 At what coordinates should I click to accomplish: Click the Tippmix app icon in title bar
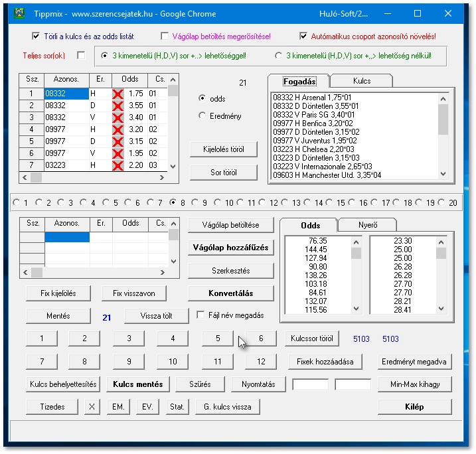19,13
